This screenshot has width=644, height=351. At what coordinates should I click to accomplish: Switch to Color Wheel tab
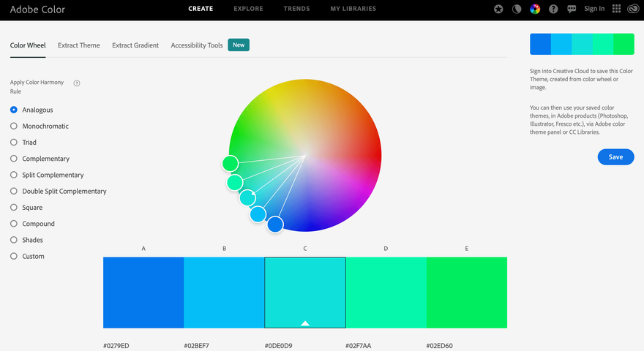(x=28, y=45)
